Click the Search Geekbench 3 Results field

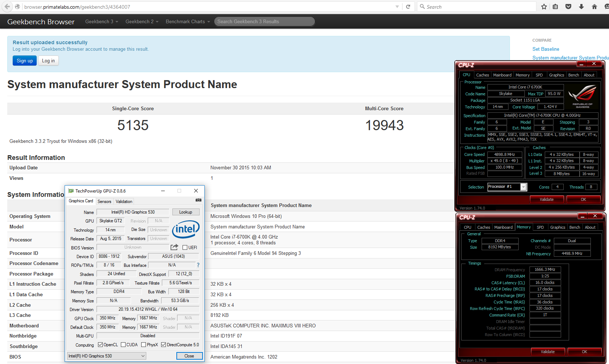[265, 21]
